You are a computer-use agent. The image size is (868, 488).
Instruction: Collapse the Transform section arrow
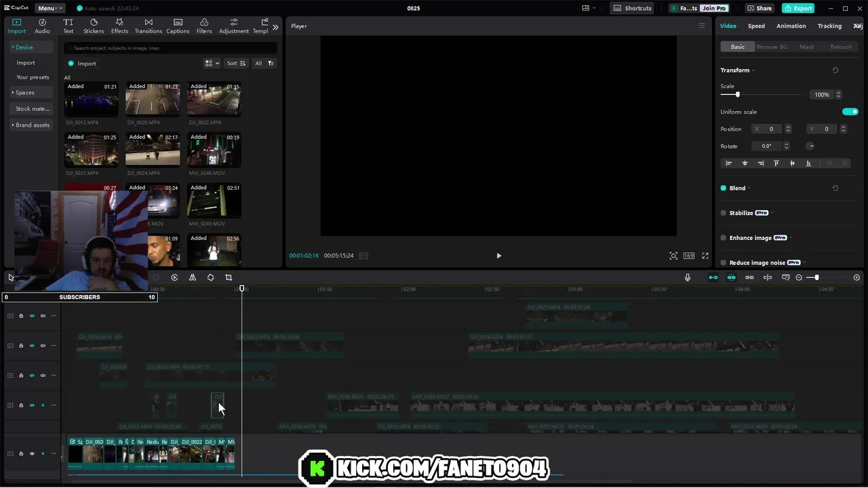(x=753, y=70)
